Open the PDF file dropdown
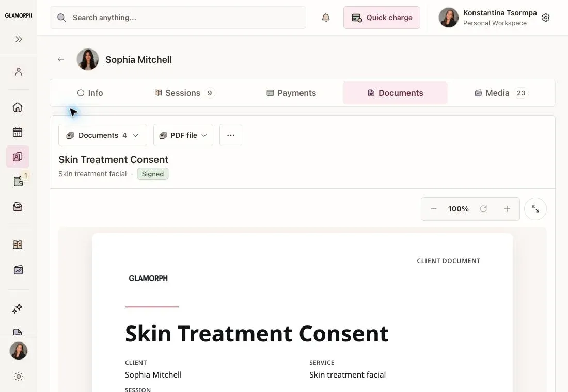 tap(183, 135)
